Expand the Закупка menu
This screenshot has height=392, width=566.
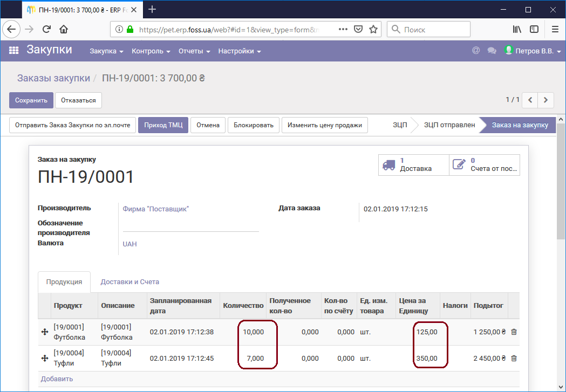click(106, 51)
